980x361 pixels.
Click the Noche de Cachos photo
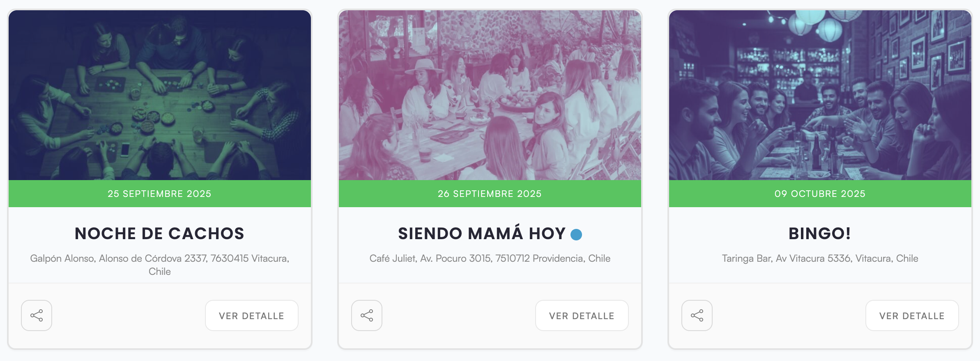coord(160,95)
